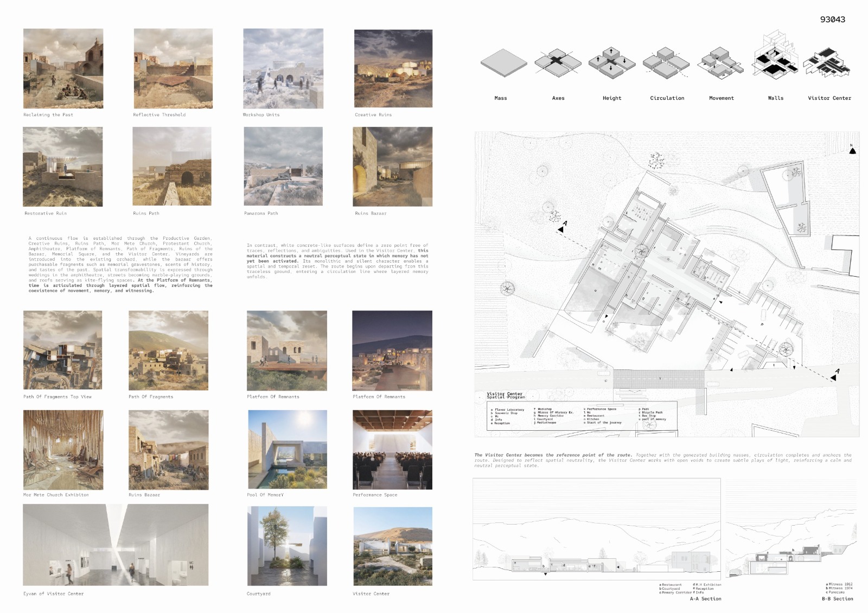868x613 pixels.
Task: Open the Creative Ruins night render
Action: [x=393, y=68]
